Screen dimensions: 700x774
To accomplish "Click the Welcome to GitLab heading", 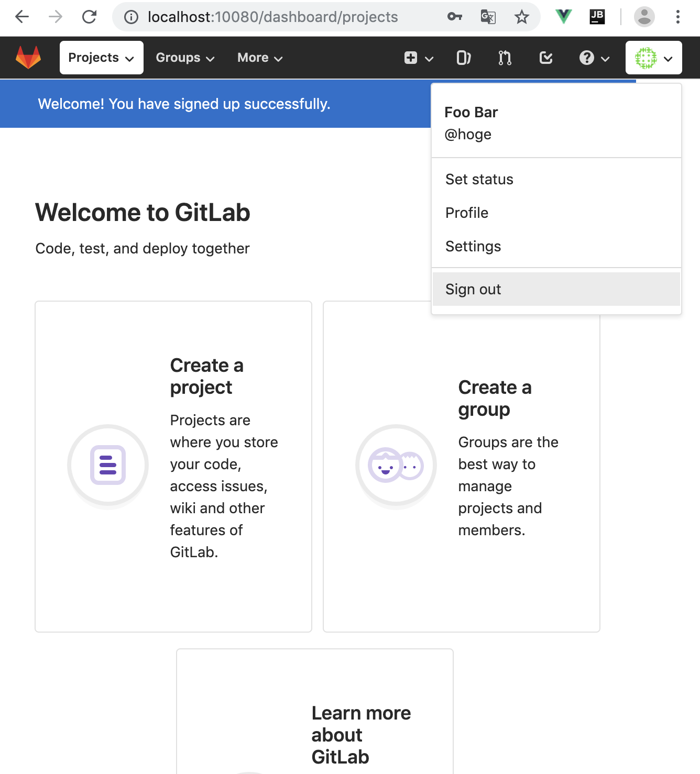I will [143, 213].
